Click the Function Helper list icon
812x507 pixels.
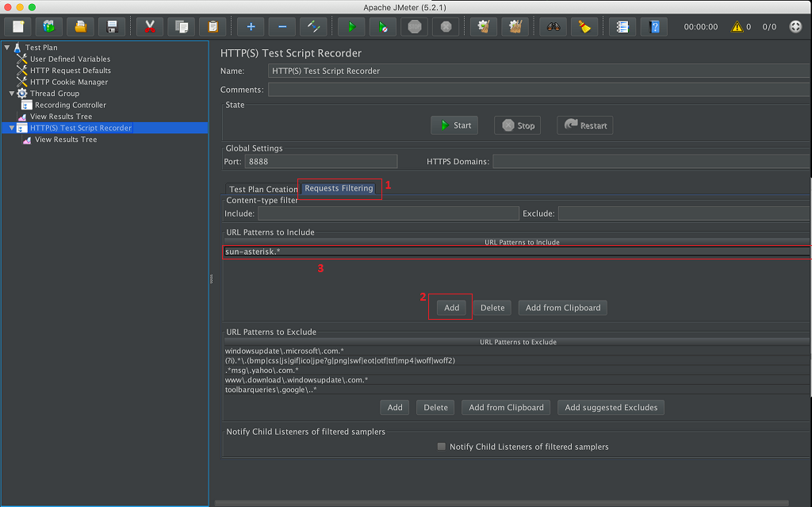622,26
